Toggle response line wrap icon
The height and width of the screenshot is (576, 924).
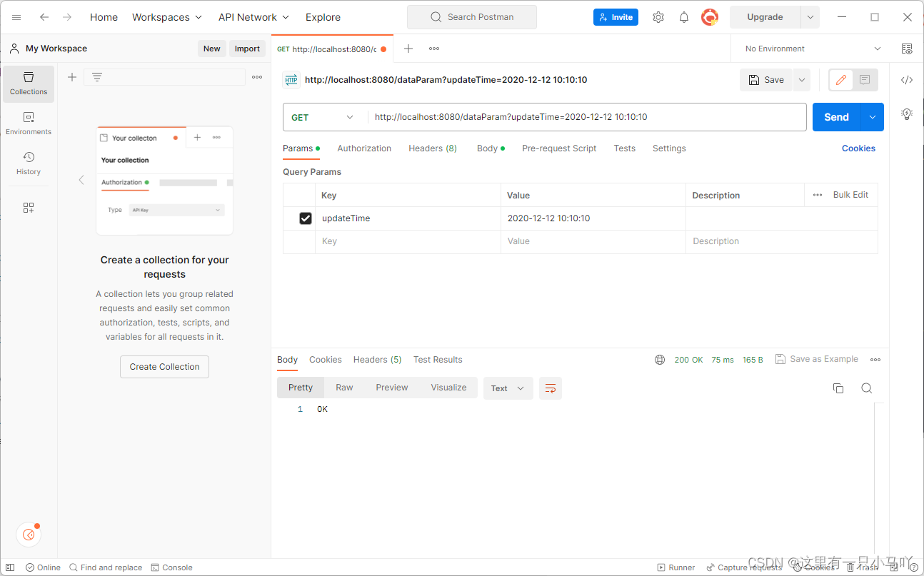pyautogui.click(x=551, y=388)
